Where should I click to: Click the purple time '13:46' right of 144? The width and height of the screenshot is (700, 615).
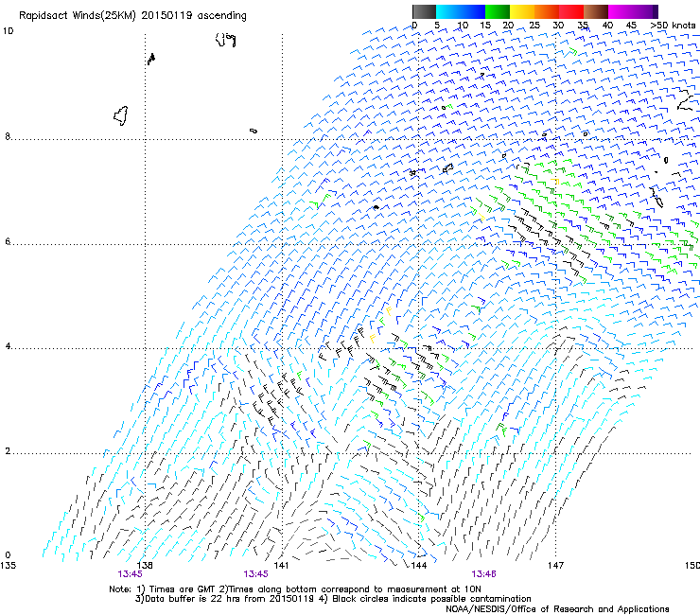(x=483, y=574)
